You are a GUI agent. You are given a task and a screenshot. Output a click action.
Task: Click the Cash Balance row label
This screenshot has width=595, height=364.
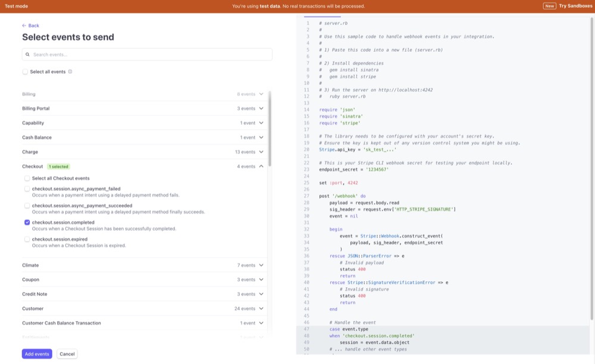(x=37, y=137)
